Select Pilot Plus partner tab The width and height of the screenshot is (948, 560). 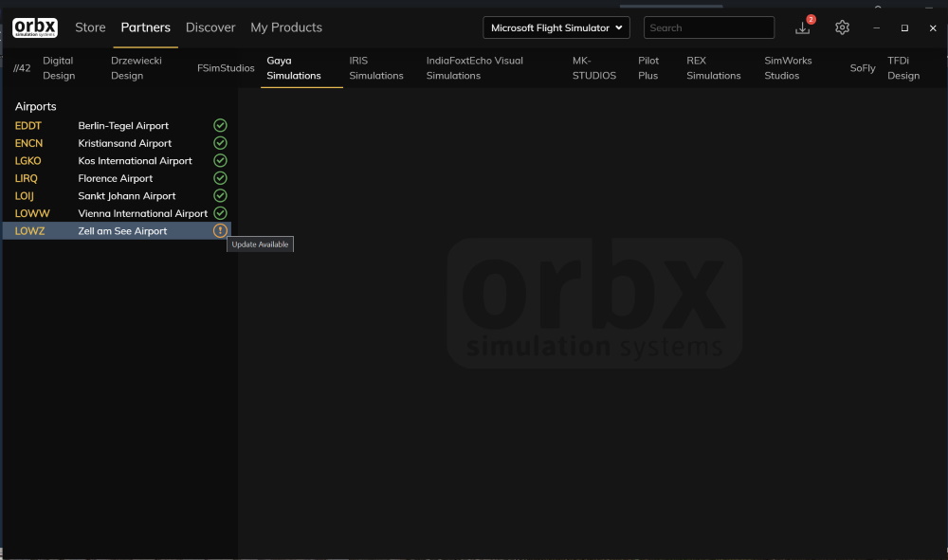(648, 67)
